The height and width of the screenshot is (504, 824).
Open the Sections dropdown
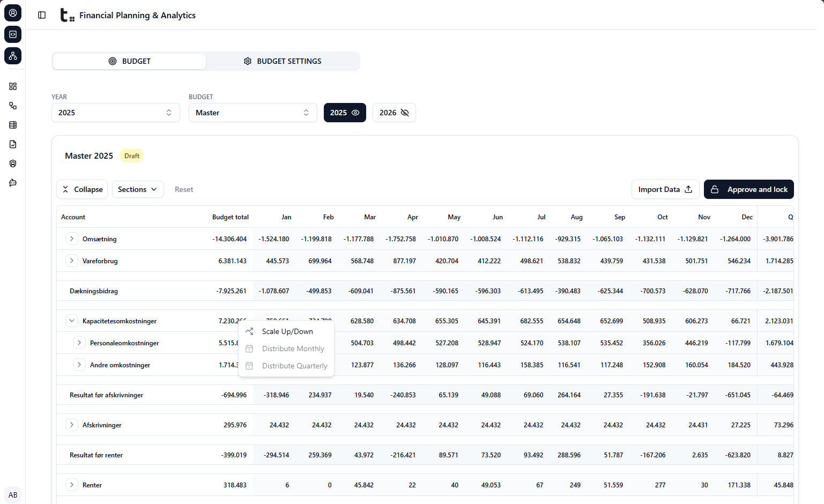click(x=138, y=189)
